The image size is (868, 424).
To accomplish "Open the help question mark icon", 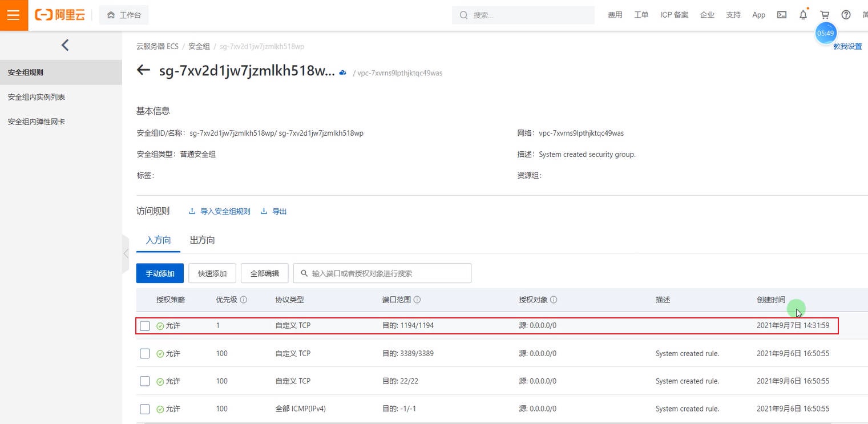I will (x=846, y=15).
